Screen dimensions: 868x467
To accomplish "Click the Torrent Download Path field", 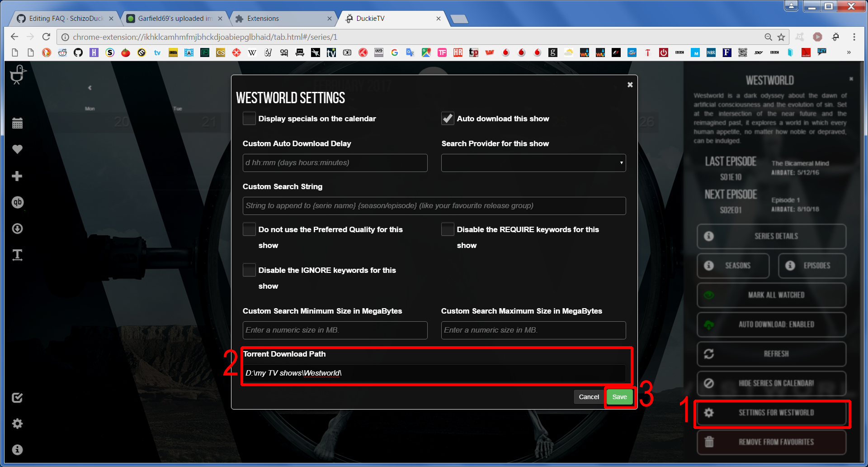I will [434, 373].
